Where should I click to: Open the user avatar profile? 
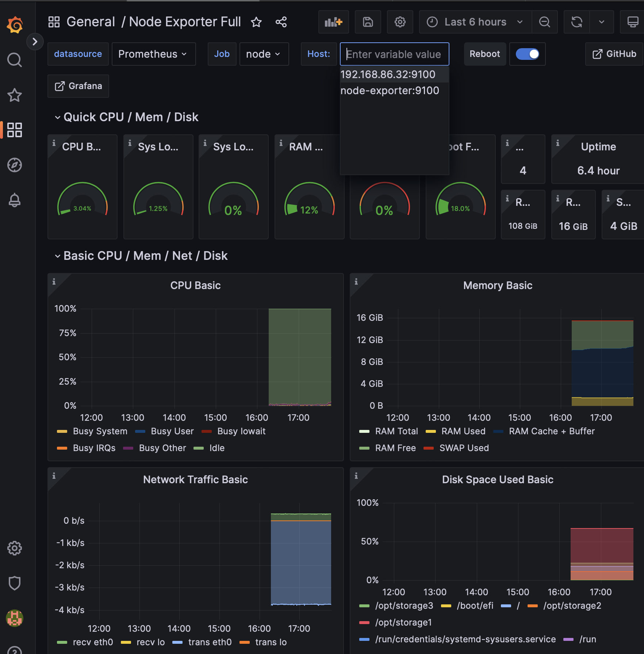[15, 618]
